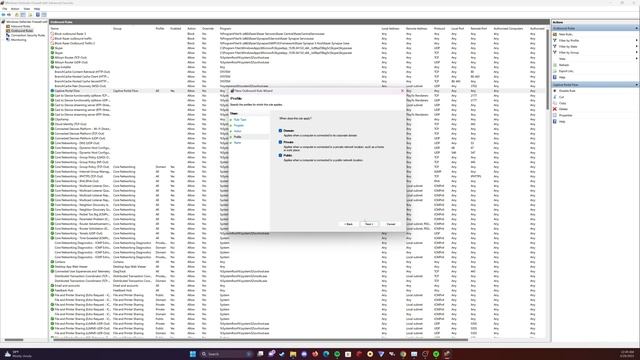Click Help under Outbound Rules actions
640x360 pixels.
[x=562, y=77]
